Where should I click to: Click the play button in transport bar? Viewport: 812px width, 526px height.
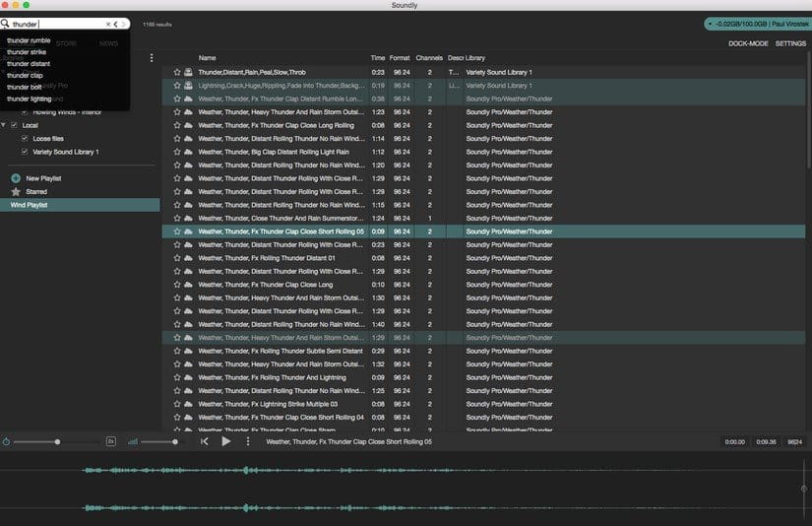pos(225,441)
